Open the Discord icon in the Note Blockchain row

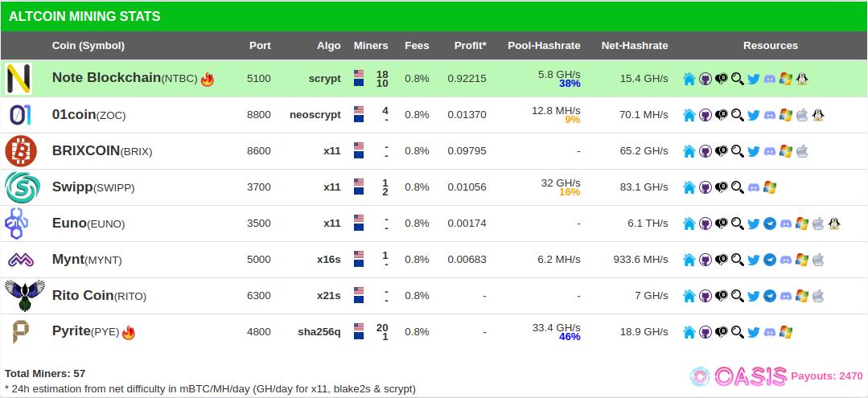pos(770,79)
